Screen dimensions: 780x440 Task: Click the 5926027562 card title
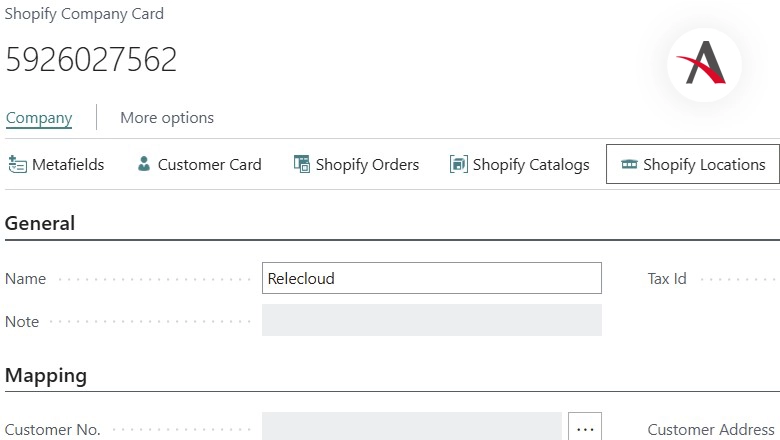pyautogui.click(x=92, y=60)
